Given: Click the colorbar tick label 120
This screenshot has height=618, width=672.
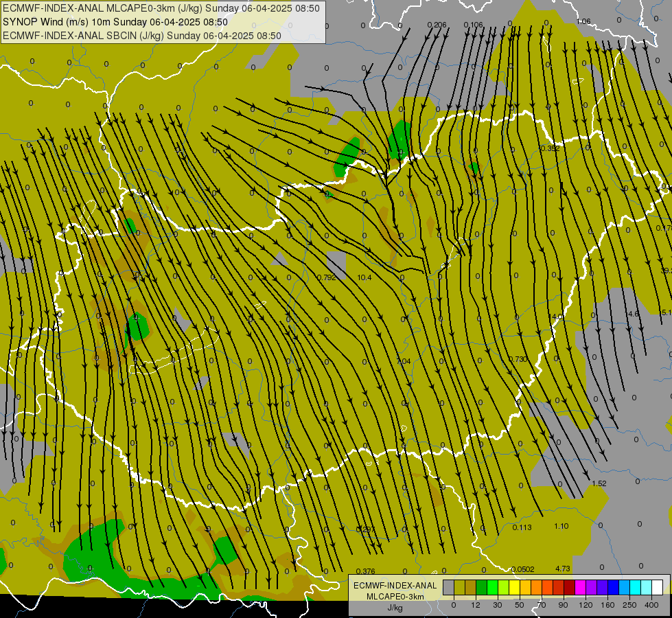Looking at the screenshot, I should point(586,605).
